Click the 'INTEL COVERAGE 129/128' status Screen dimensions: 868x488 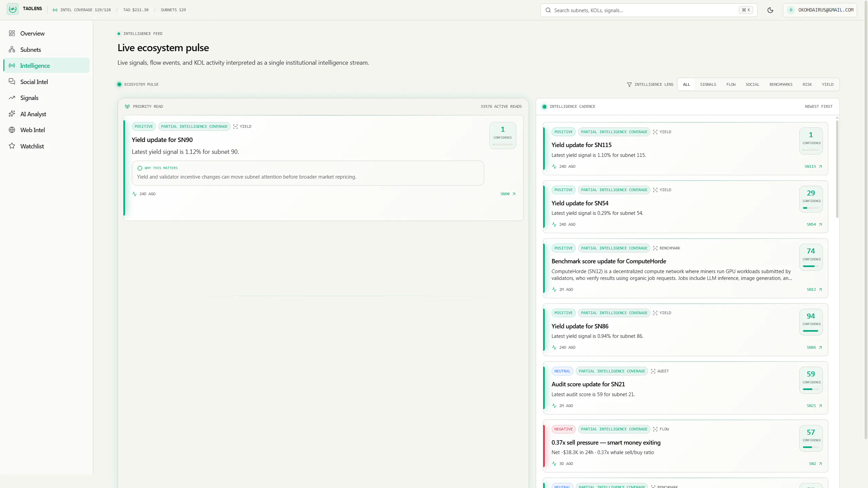85,10
